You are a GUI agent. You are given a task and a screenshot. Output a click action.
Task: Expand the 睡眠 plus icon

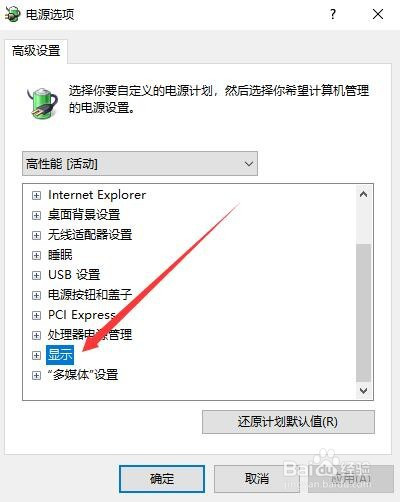36,255
